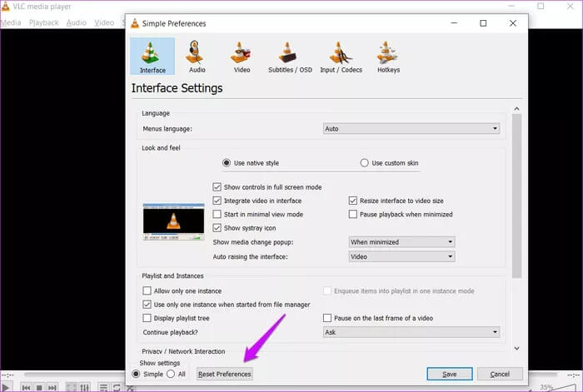Click the VLC seek bar behind the dialog
583x392 pixels.
pos(74,375)
